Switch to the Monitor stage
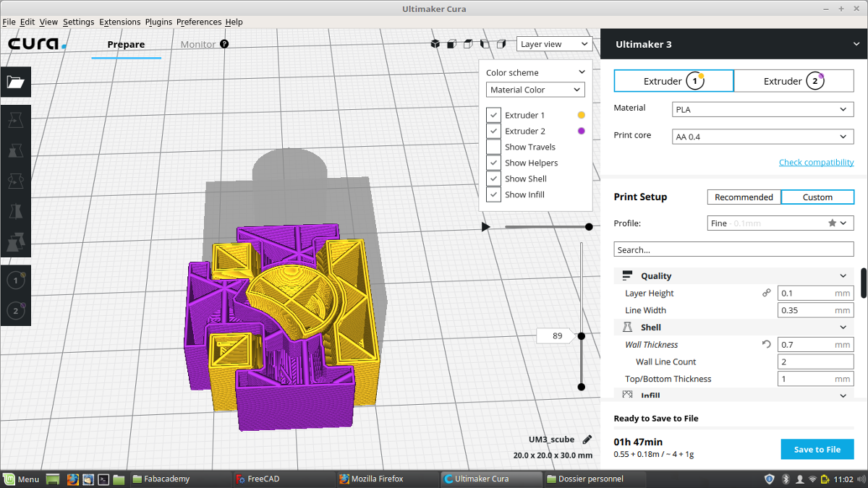Viewport: 868px width, 488px height. coord(197,44)
